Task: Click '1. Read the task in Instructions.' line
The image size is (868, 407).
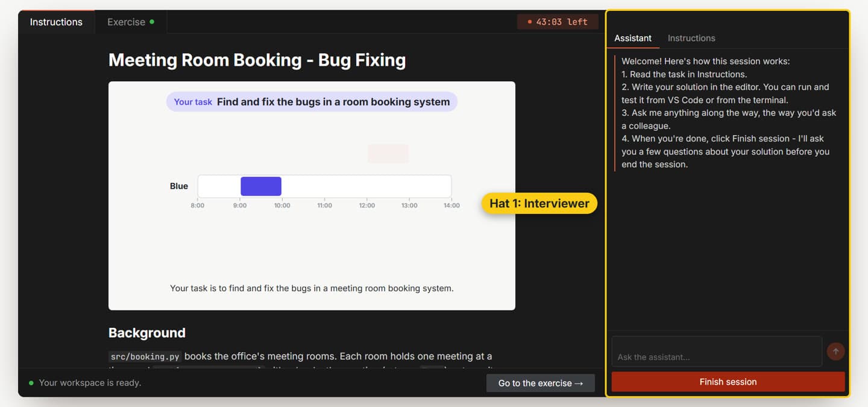Action: click(x=684, y=74)
